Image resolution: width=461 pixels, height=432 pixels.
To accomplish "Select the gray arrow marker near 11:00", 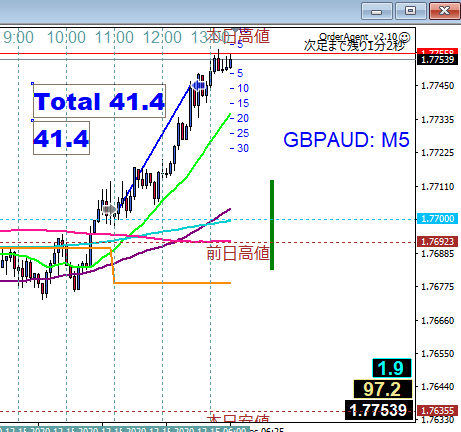I will pyautogui.click(x=110, y=209).
